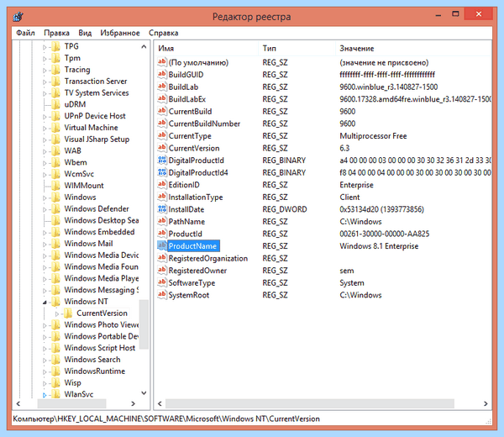The height and width of the screenshot is (437, 504).
Task: Click the folder icon of Windows Defender key
Action: click(x=56, y=208)
